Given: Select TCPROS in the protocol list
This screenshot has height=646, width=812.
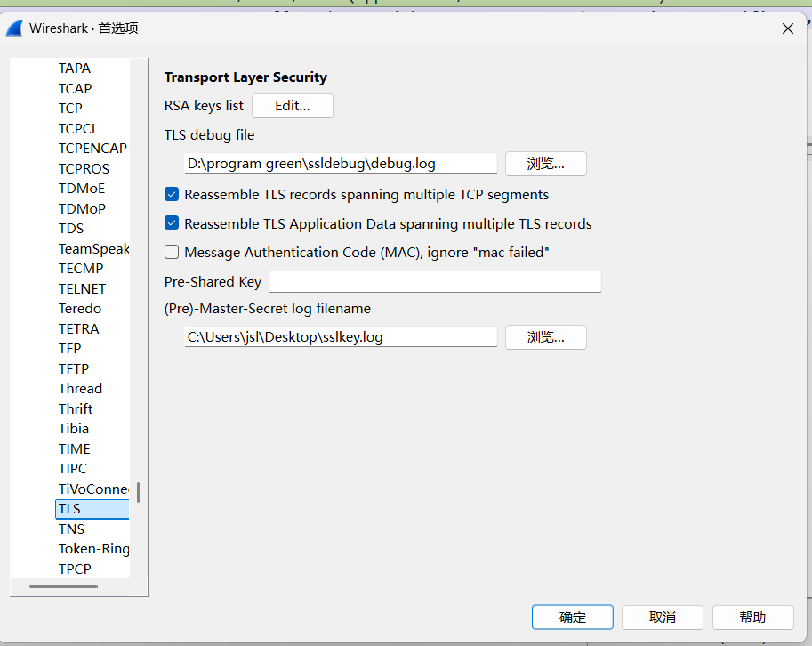Looking at the screenshot, I should [84, 169].
